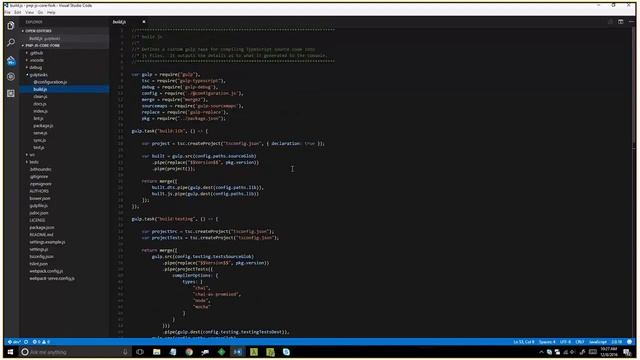Collapse the PNP-JS-CORE project section

tap(42, 46)
